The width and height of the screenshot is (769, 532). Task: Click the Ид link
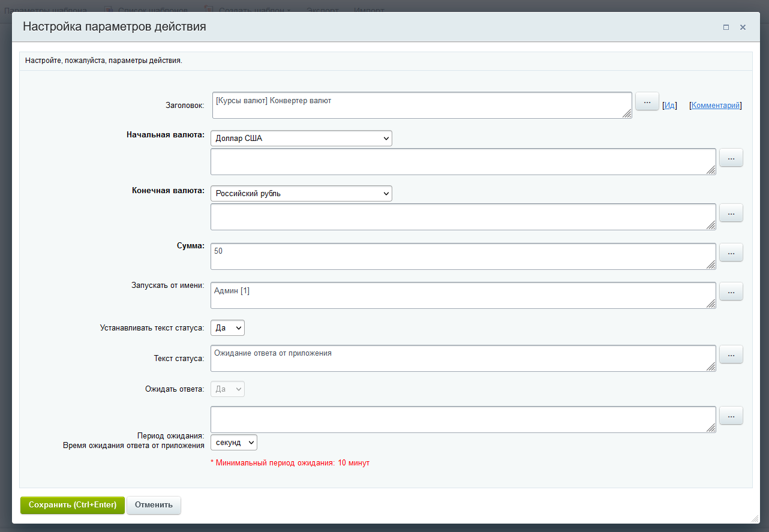coord(670,106)
